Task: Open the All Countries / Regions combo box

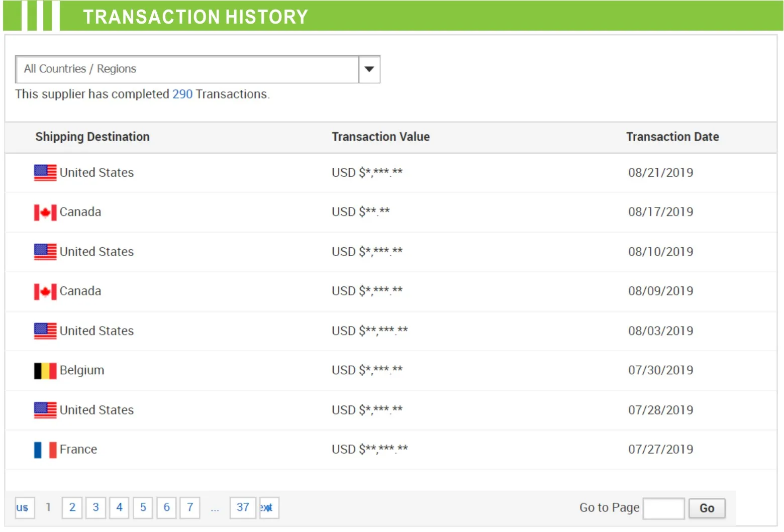Action: pos(187,69)
